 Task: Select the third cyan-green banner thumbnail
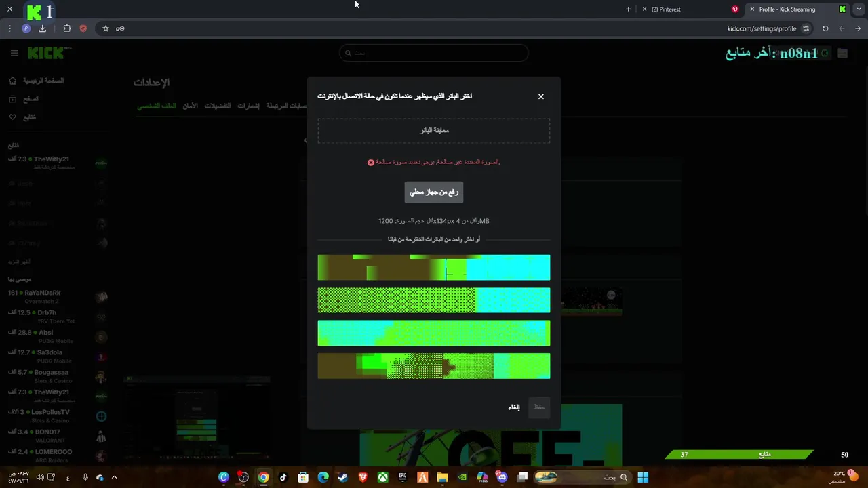pyautogui.click(x=434, y=333)
